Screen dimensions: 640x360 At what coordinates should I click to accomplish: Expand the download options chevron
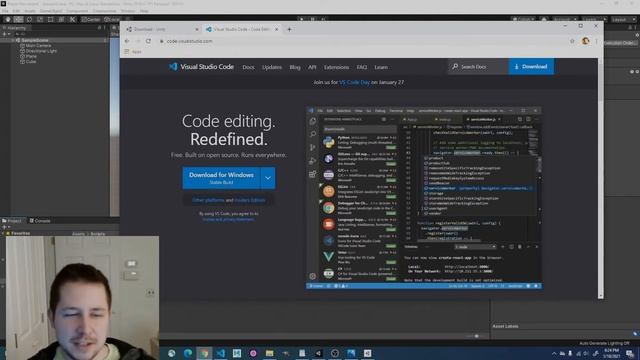(x=268, y=178)
